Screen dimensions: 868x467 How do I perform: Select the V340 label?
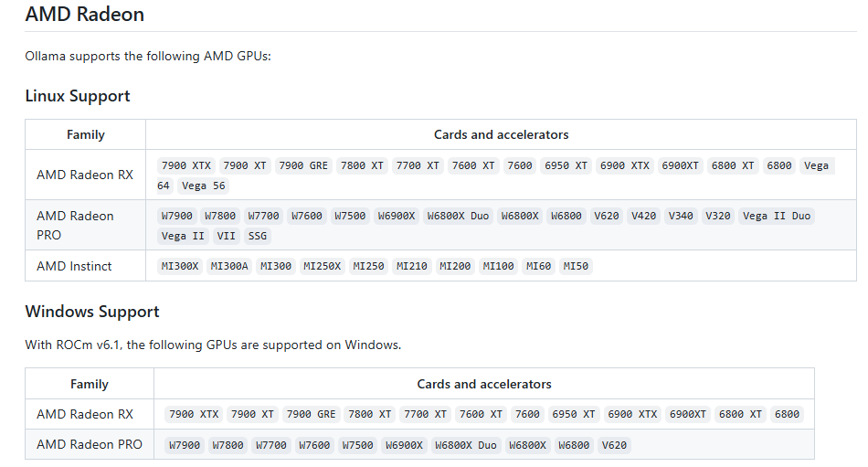click(681, 216)
